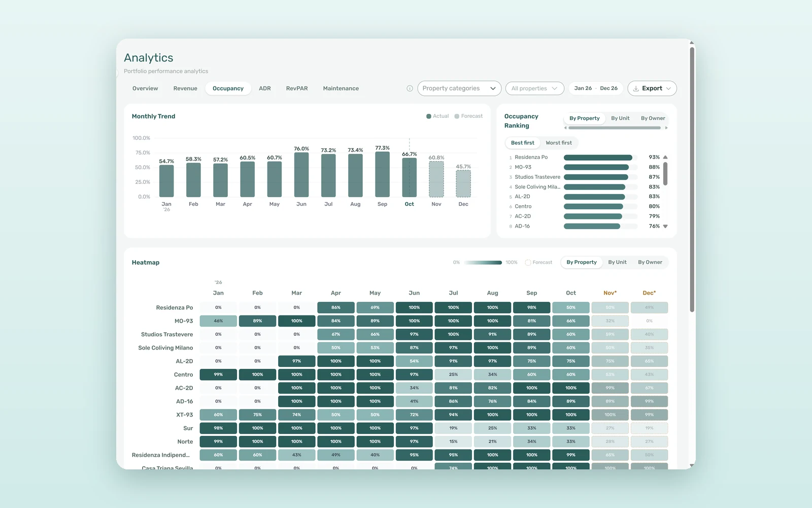Viewport: 812px width, 508px height.
Task: Open the Dec 26 end date picker
Action: click(608, 88)
